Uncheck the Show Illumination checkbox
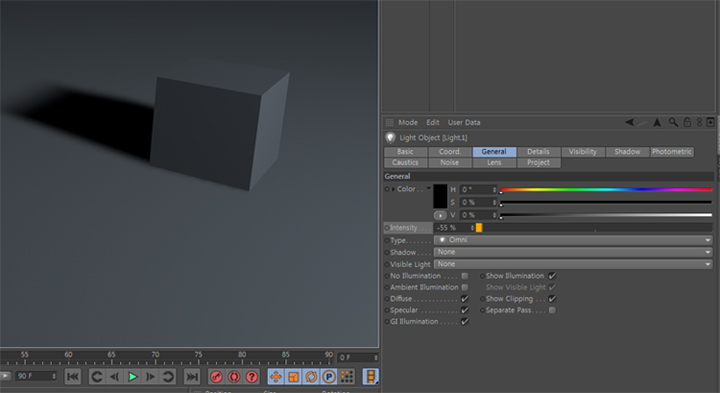Image resolution: width=720 pixels, height=393 pixels. 552,276
